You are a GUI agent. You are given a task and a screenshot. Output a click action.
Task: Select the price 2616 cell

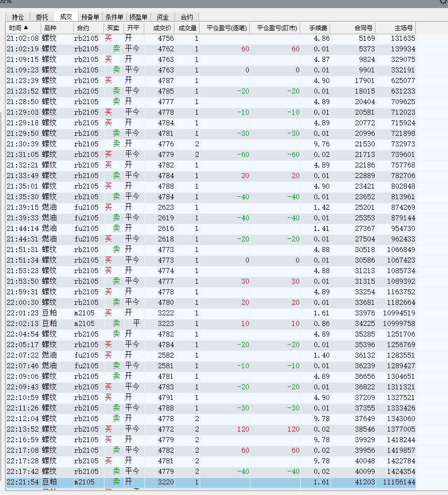(x=166, y=229)
